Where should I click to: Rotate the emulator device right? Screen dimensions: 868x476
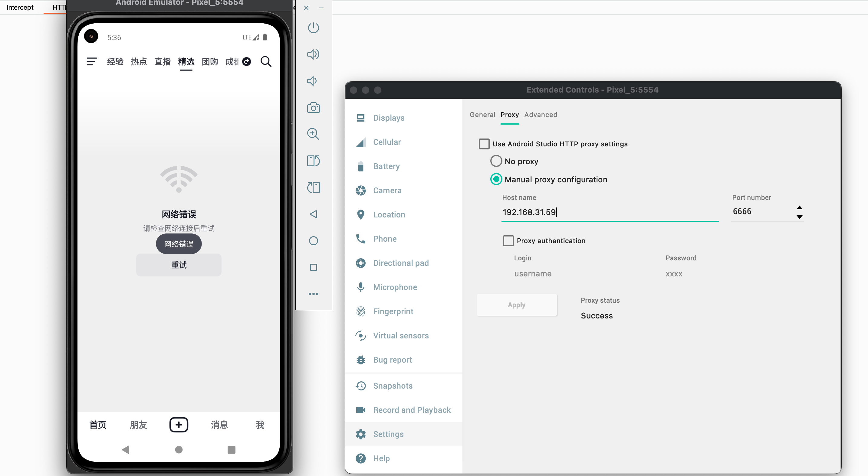(x=313, y=187)
